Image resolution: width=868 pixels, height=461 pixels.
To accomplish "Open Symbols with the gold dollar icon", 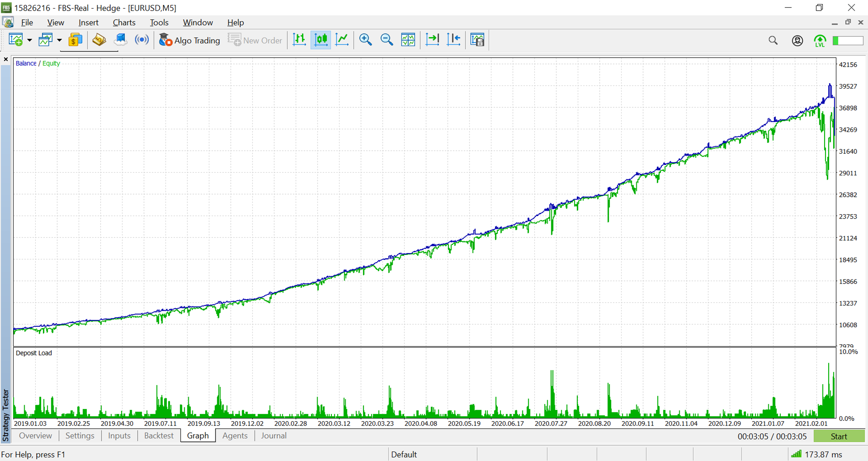I will [x=75, y=40].
